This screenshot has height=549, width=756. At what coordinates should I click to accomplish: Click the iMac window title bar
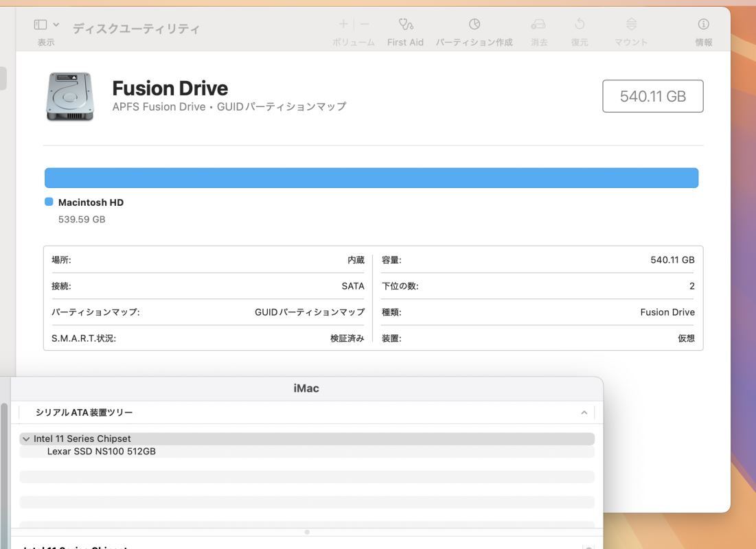tap(306, 388)
